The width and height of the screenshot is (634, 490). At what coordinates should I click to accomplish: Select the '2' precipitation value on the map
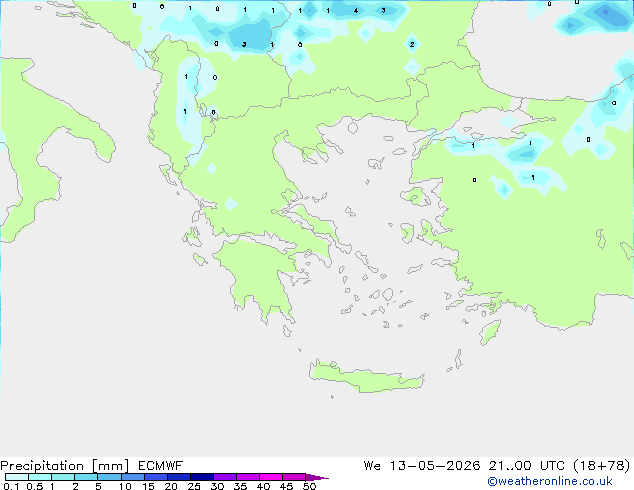(412, 44)
